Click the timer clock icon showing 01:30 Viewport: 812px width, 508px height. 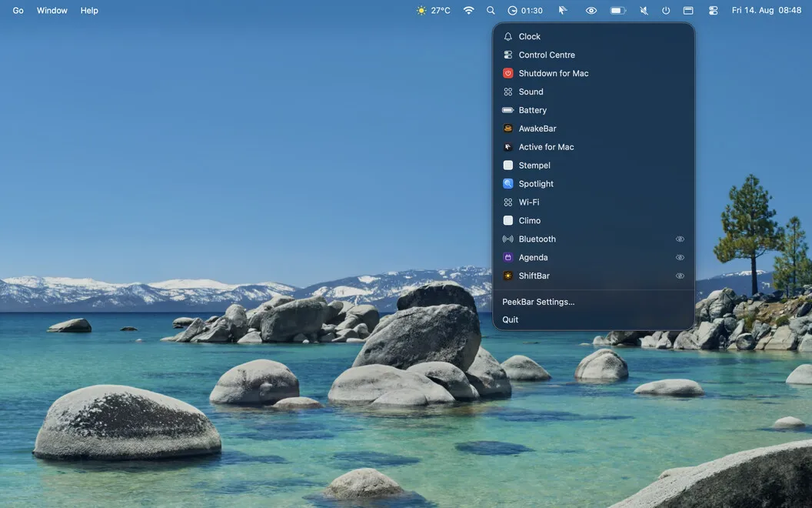pyautogui.click(x=512, y=10)
